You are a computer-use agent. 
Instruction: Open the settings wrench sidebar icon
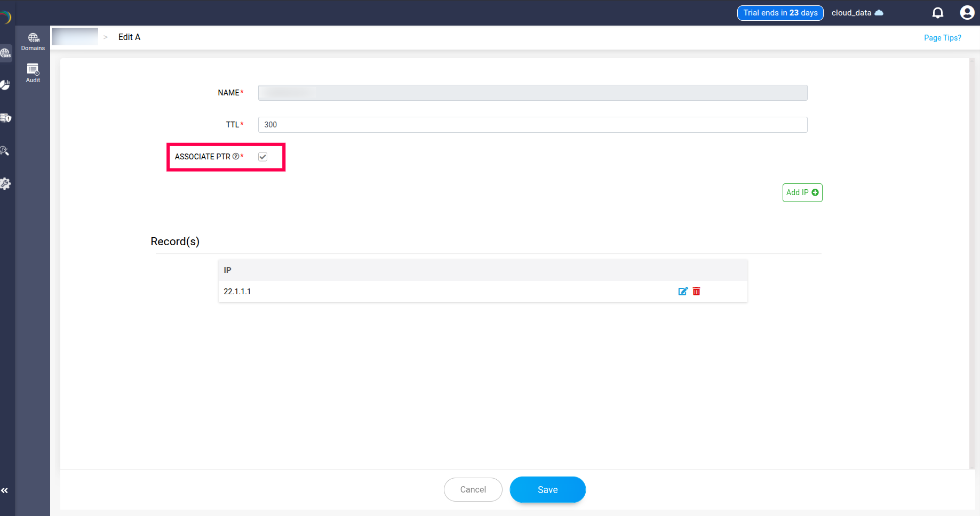coord(6,183)
